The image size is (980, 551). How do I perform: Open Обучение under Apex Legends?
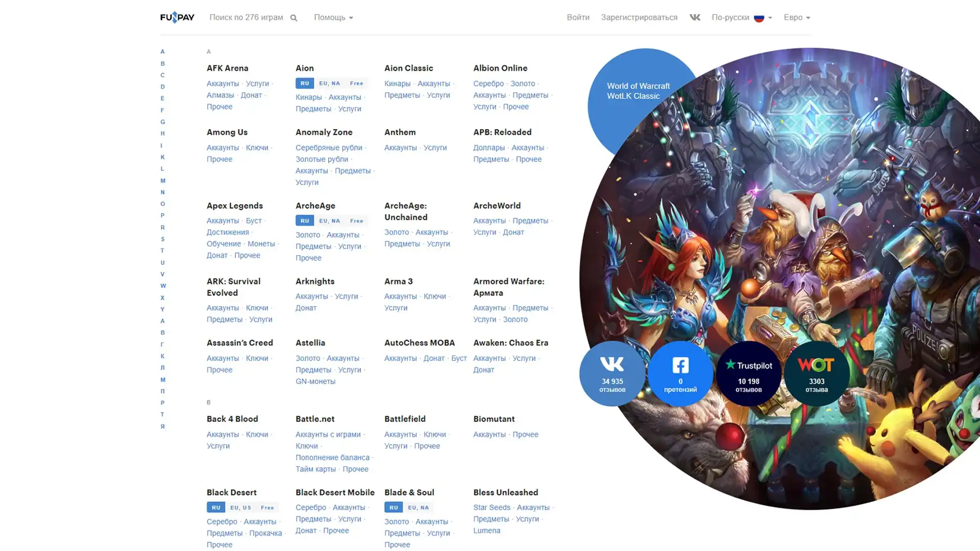click(224, 244)
